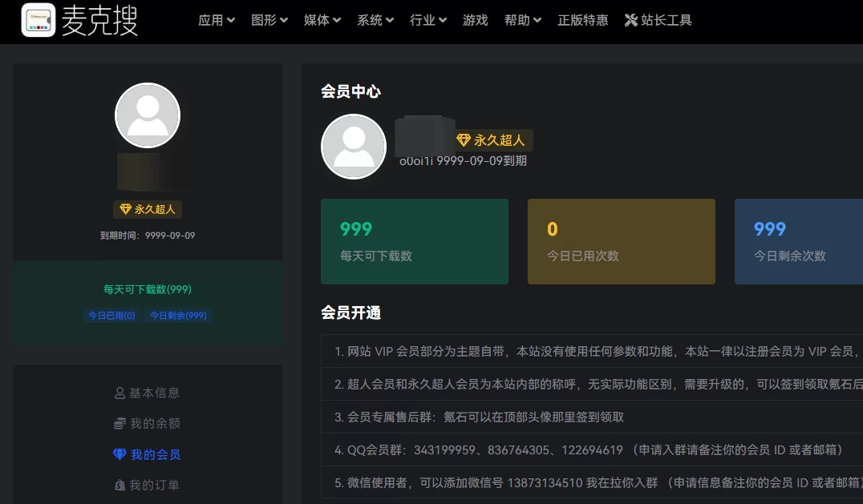Expand the 应用 dropdown chevron
The height and width of the screenshot is (504, 863).
click(x=231, y=20)
